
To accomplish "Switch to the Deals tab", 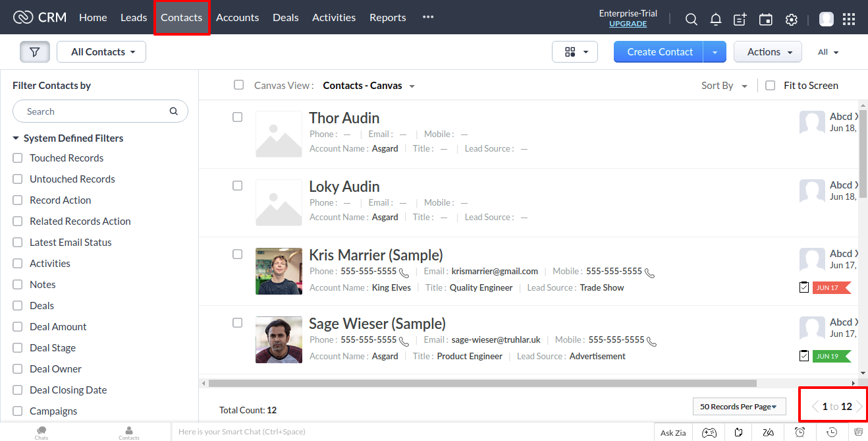I will coord(286,18).
